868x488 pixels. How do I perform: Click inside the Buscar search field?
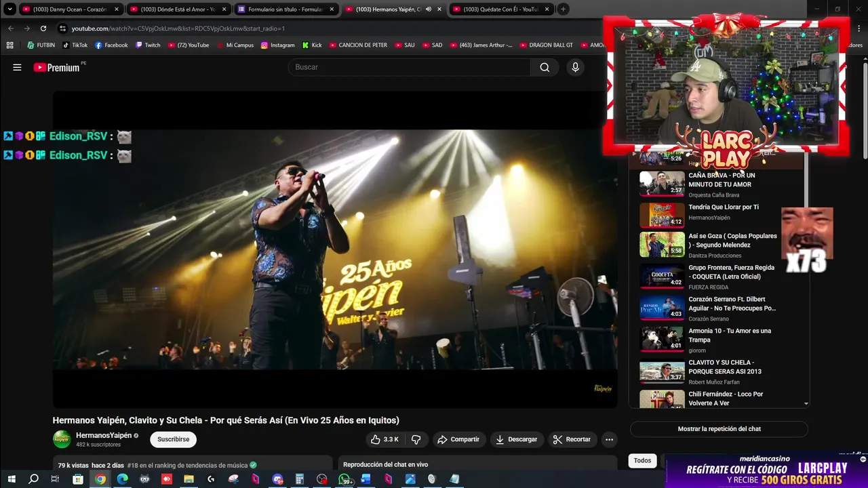point(410,67)
